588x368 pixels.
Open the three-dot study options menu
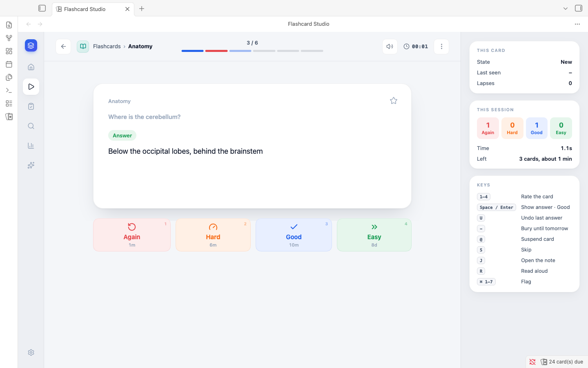[441, 47]
